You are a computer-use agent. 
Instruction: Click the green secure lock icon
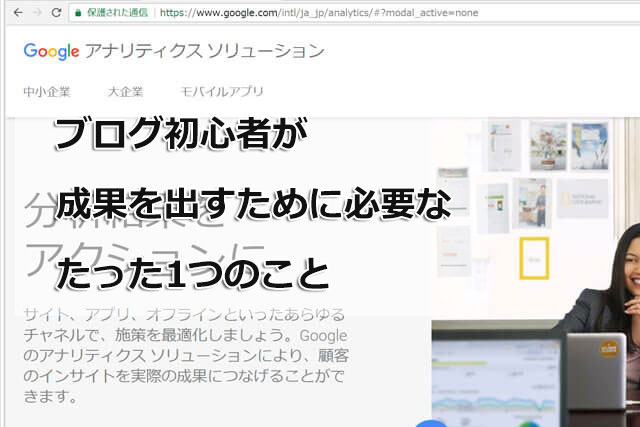pos(78,13)
